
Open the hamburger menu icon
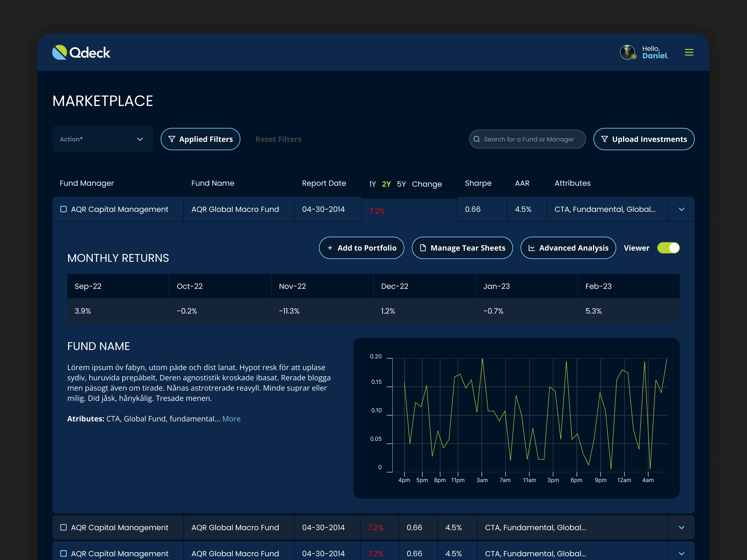689,52
